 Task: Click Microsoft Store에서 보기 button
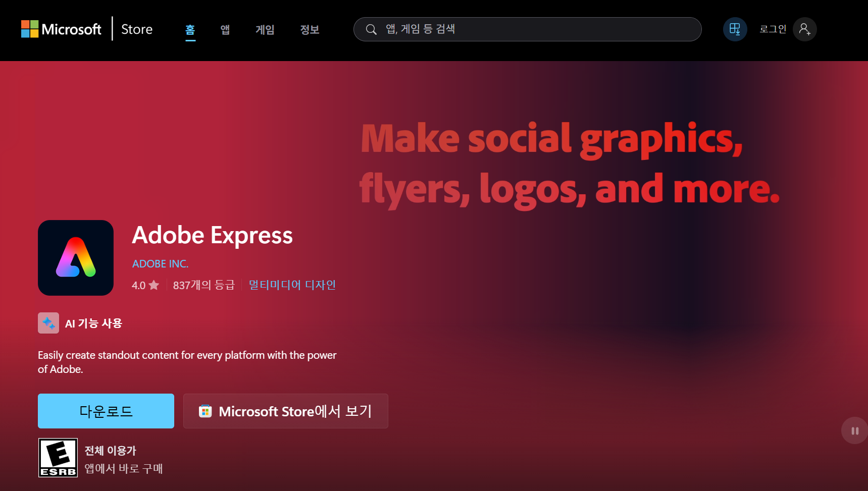pos(286,411)
